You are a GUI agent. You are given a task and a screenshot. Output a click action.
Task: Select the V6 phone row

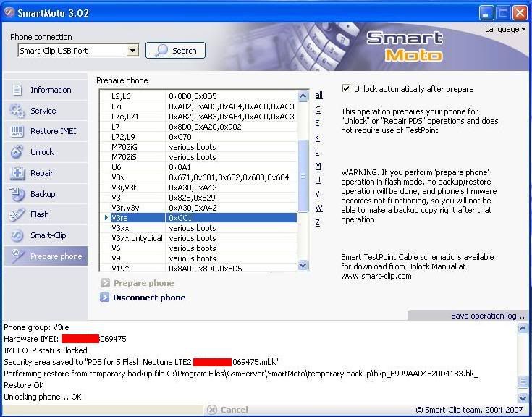click(198, 248)
